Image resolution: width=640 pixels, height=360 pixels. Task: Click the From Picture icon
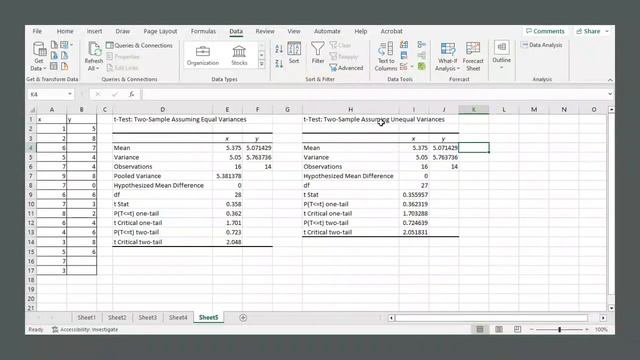[x=64, y=44]
